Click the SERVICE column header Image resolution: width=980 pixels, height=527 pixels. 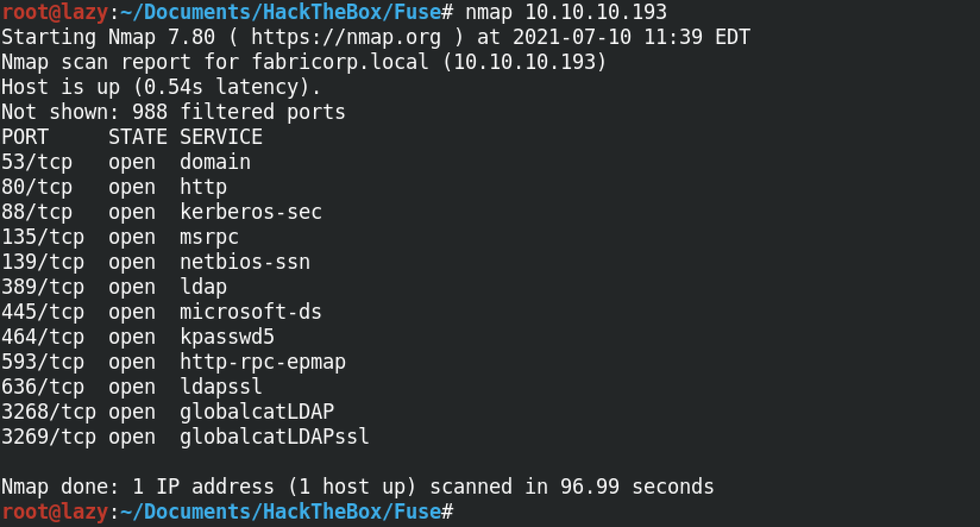[221, 137]
